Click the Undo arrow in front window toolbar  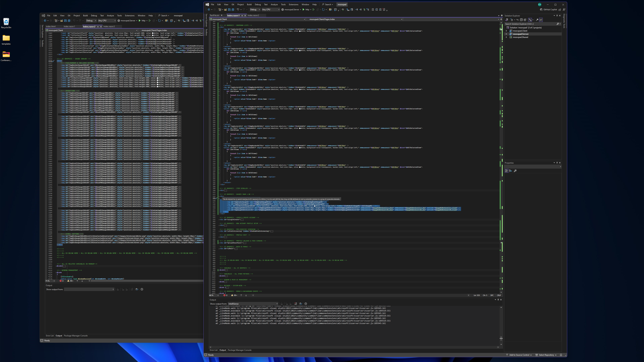point(238,10)
